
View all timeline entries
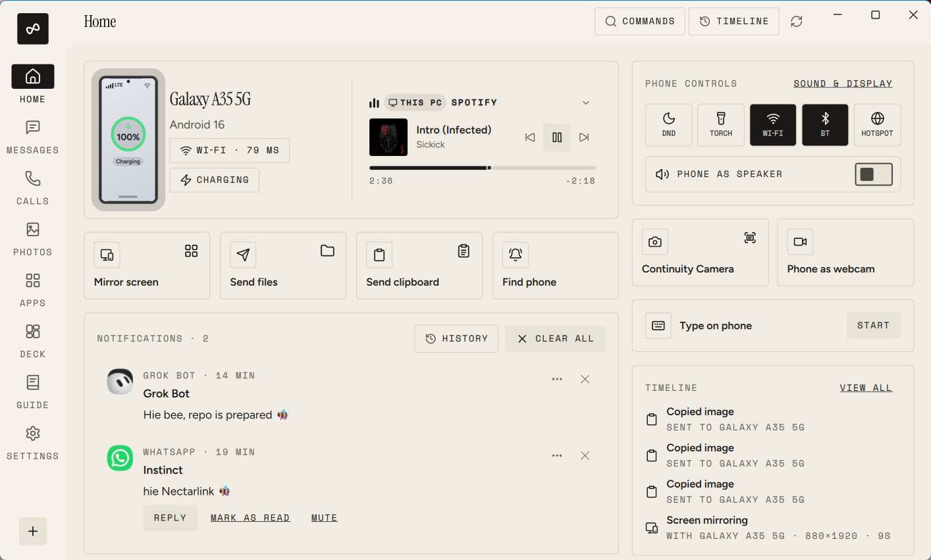pos(866,388)
